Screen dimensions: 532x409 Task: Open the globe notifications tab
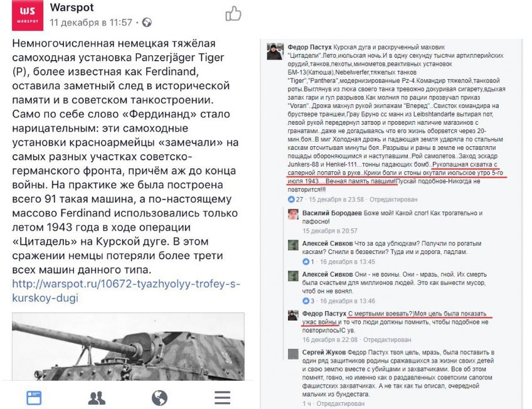pyautogui.click(x=159, y=398)
